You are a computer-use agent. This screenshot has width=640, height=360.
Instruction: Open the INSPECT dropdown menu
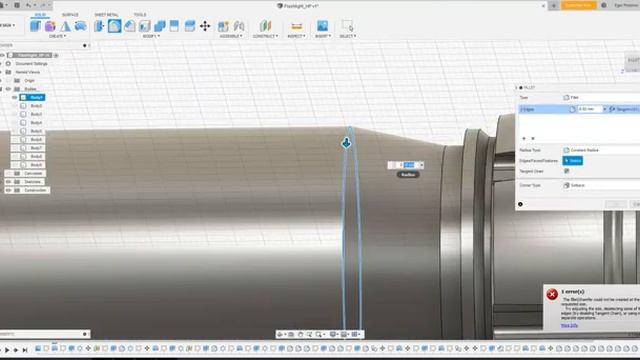click(x=297, y=36)
